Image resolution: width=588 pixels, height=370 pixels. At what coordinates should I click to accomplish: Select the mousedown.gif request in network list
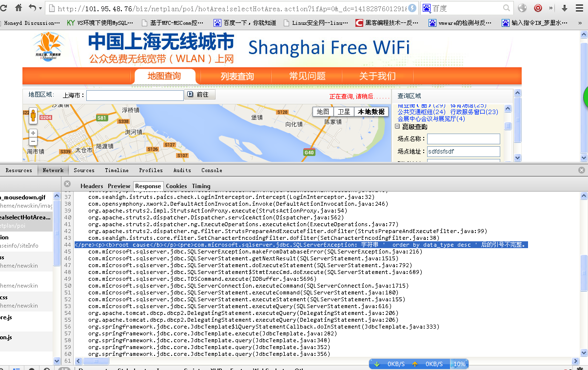pos(26,201)
